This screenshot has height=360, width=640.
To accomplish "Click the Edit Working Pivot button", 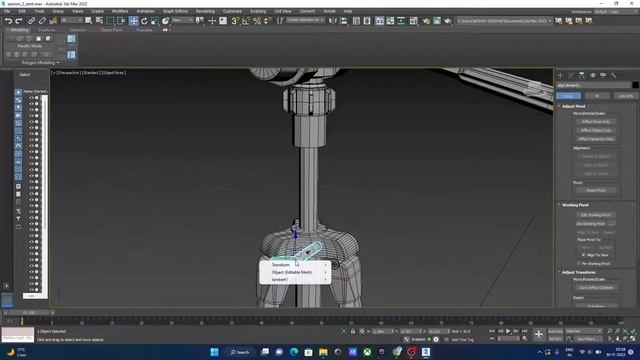I will tap(596, 215).
